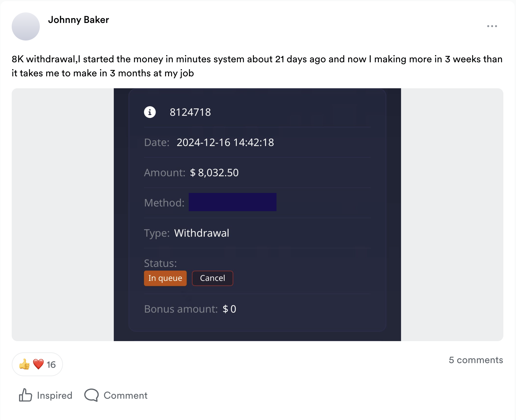
Task: Click the redacted Method color block
Action: tap(232, 202)
